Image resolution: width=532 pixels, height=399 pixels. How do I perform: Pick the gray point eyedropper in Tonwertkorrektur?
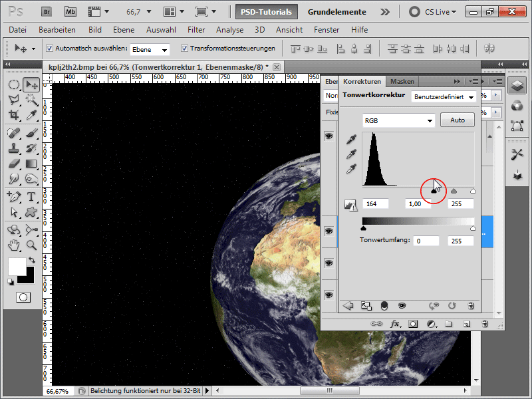pyautogui.click(x=351, y=154)
